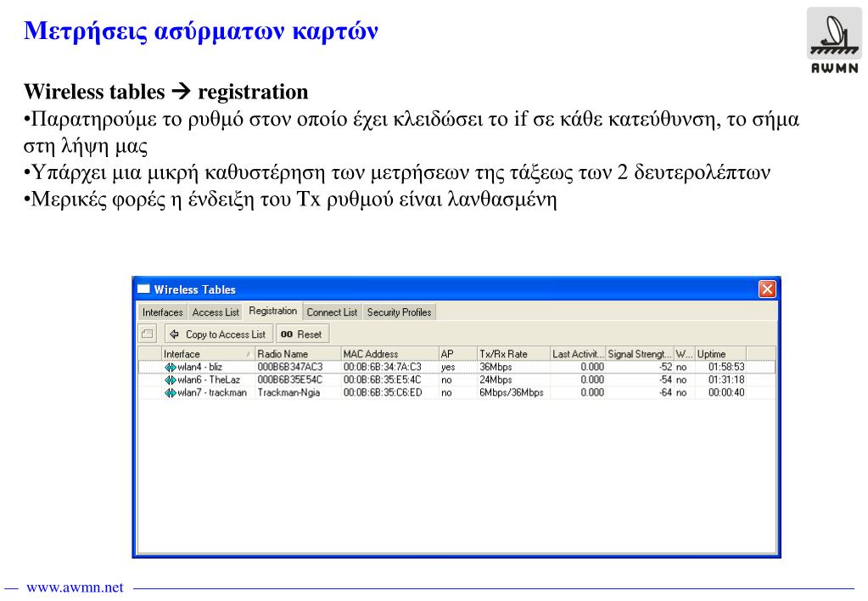The width and height of the screenshot is (868, 601).
Task: Sort by Radio Name column header
Action: pyautogui.click(x=298, y=353)
